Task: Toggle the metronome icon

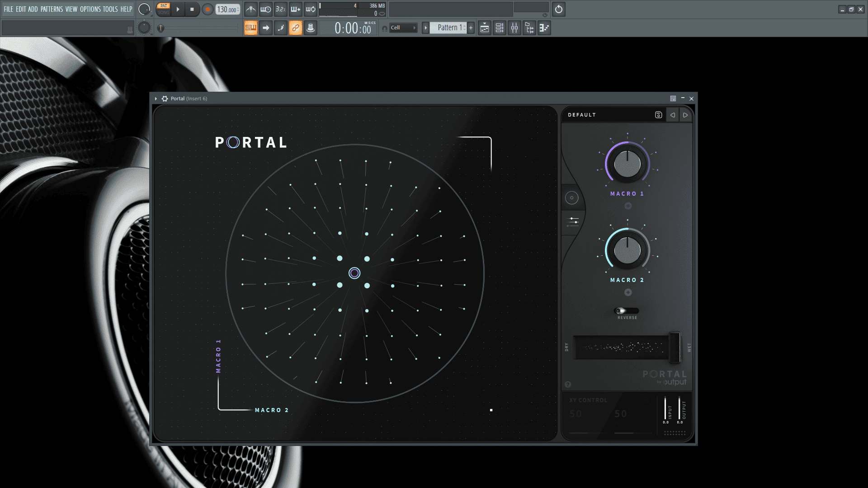Action: [251, 9]
